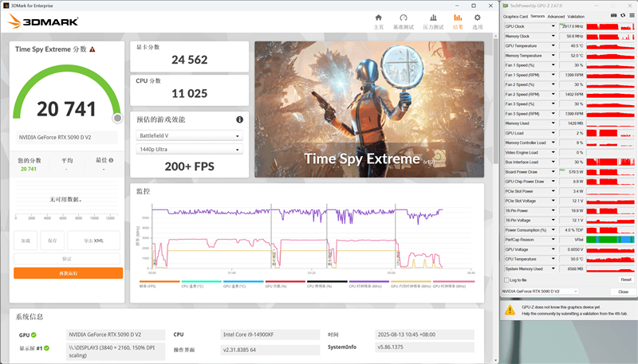This screenshot has height=364, width=638.
Task: Click the 3DMark app icon in the title bar
Action: 6,6
